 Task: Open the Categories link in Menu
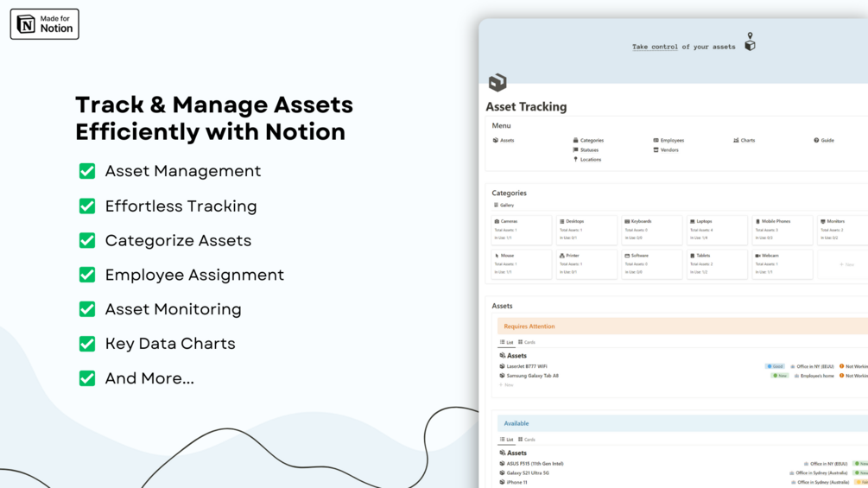coord(588,141)
